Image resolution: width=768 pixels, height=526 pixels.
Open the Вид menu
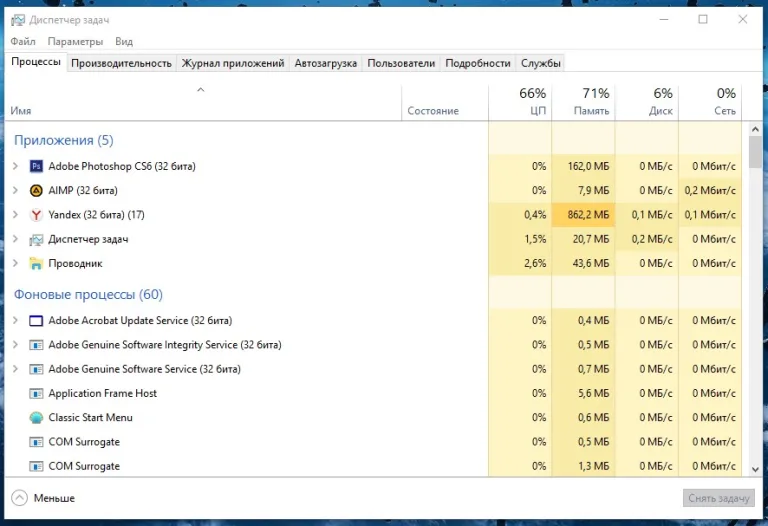pos(124,42)
